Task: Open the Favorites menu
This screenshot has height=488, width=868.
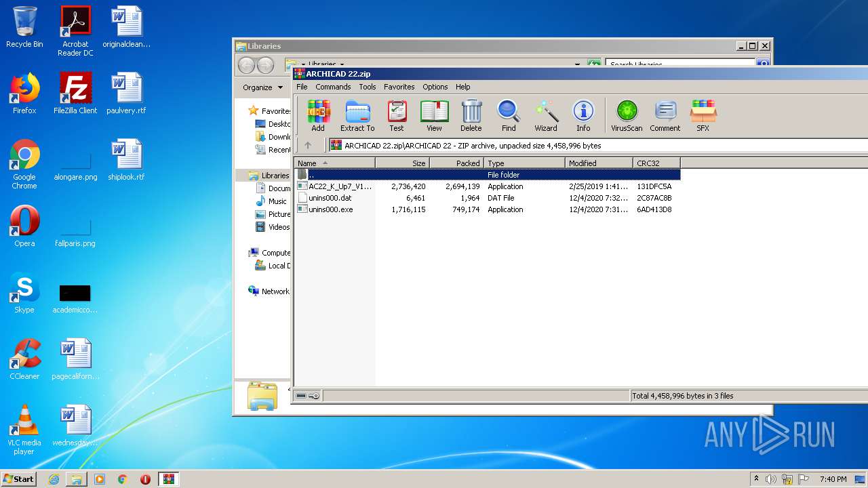Action: 399,87
